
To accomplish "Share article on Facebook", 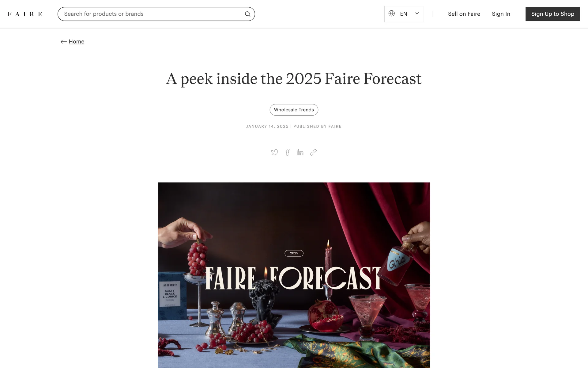I will click(x=288, y=152).
